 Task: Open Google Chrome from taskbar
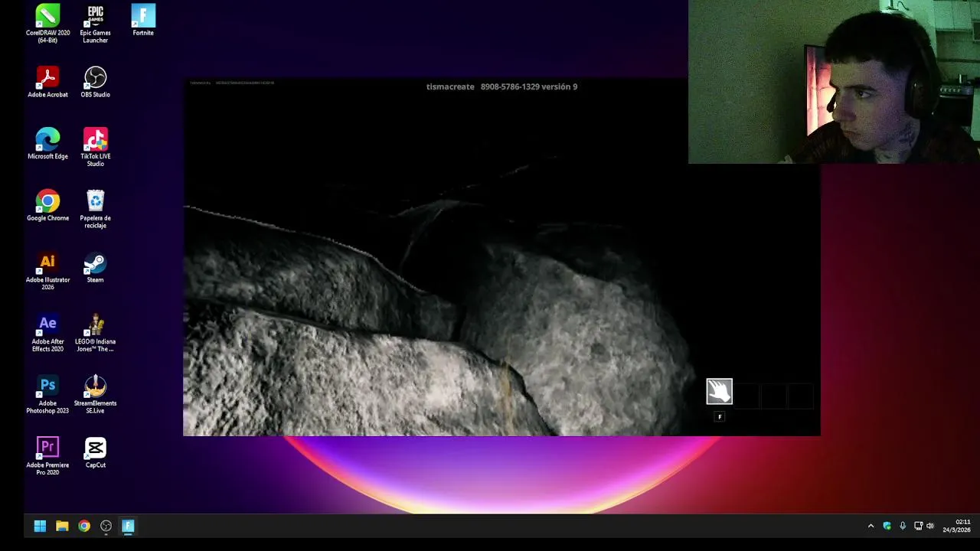[x=84, y=526]
